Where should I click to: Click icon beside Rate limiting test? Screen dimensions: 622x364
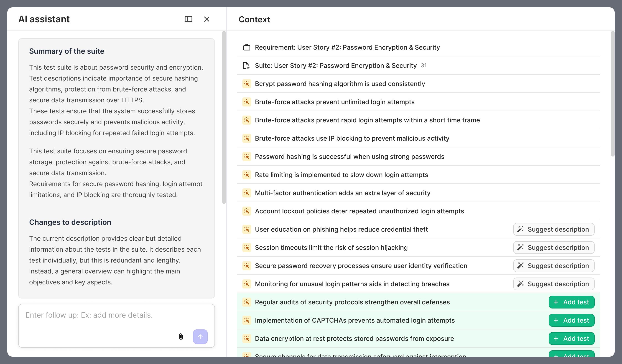tap(247, 175)
